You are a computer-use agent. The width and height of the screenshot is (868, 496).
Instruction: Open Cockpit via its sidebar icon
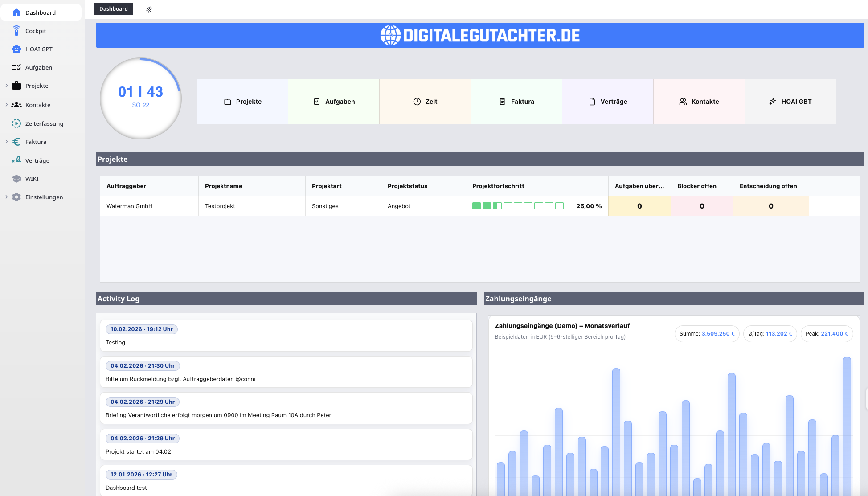click(x=16, y=31)
